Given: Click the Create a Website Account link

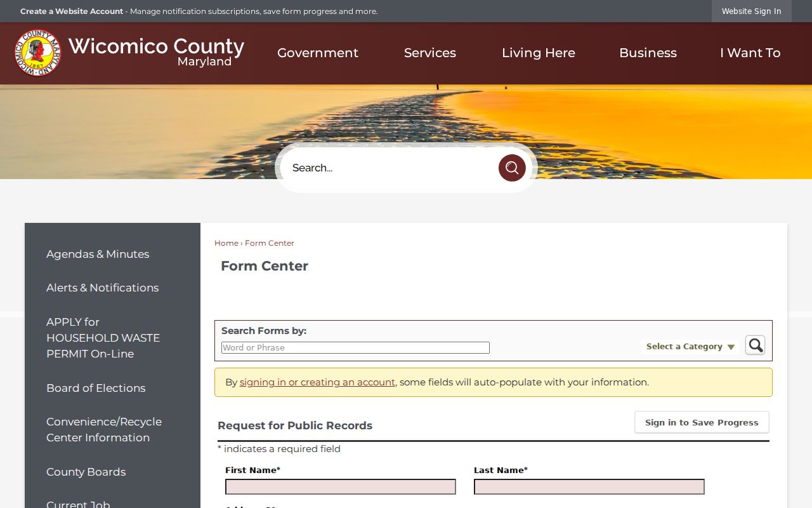Looking at the screenshot, I should [x=72, y=11].
